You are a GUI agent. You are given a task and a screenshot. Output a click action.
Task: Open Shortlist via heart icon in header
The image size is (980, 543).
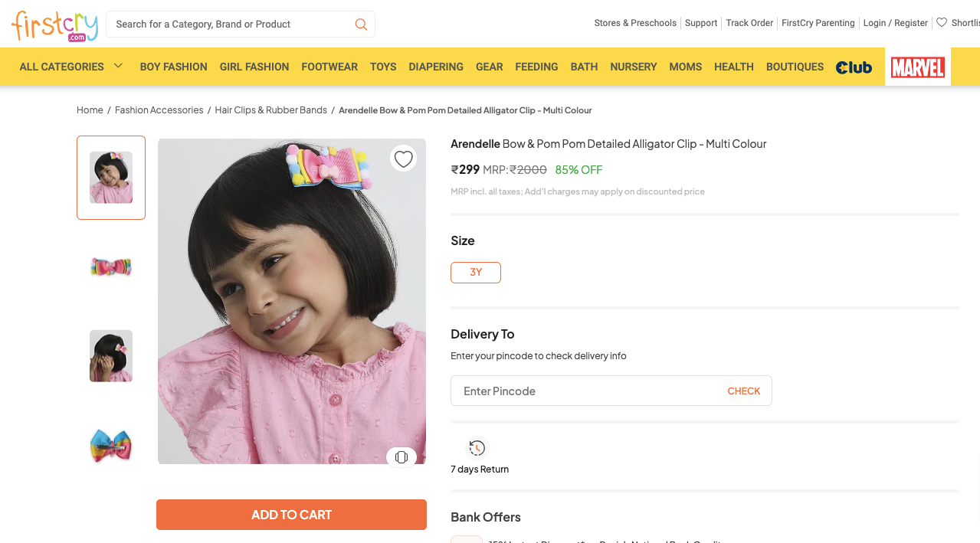942,23
